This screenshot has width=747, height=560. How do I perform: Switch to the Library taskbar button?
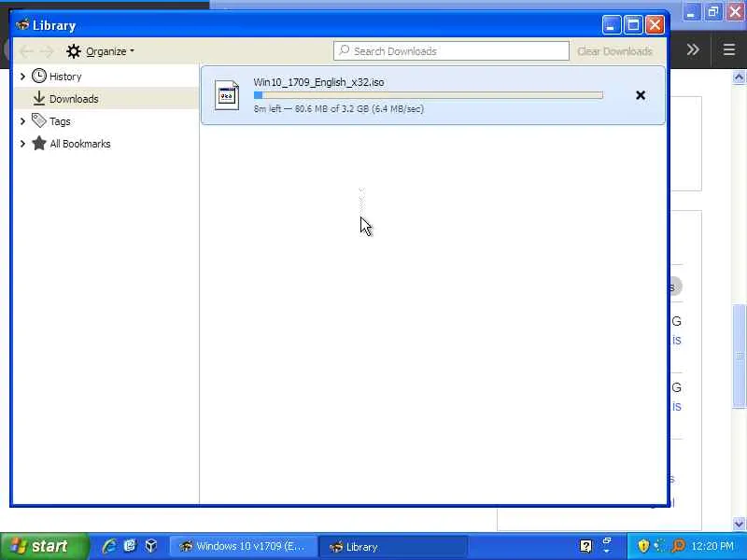pyautogui.click(x=392, y=546)
